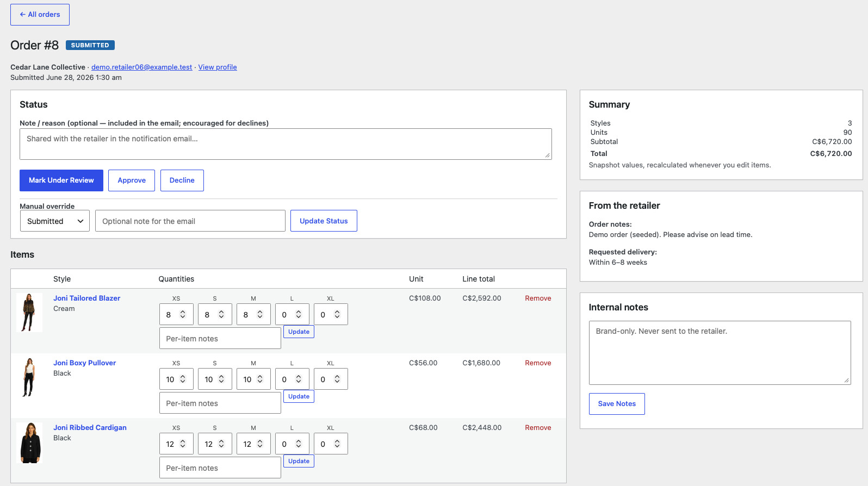Focus the Internal notes text area
The width and height of the screenshot is (868, 486).
click(x=720, y=353)
